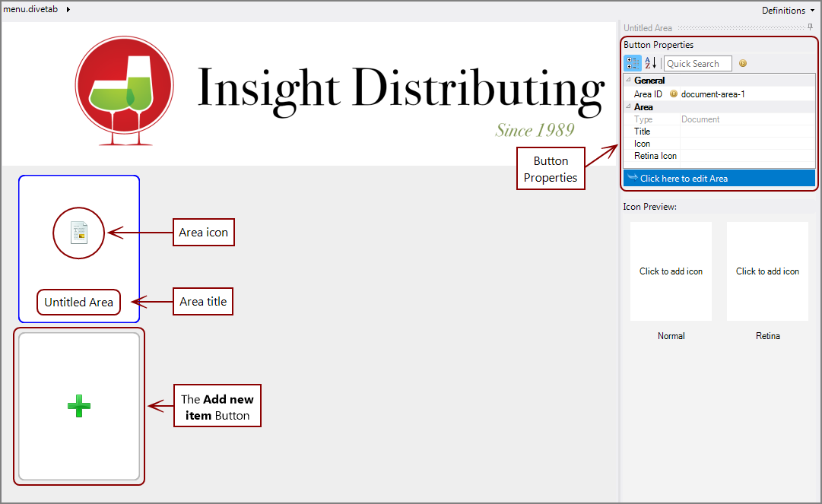This screenshot has height=504, width=822.
Task: Click the Retina Click to add icon box
Action: (767, 271)
